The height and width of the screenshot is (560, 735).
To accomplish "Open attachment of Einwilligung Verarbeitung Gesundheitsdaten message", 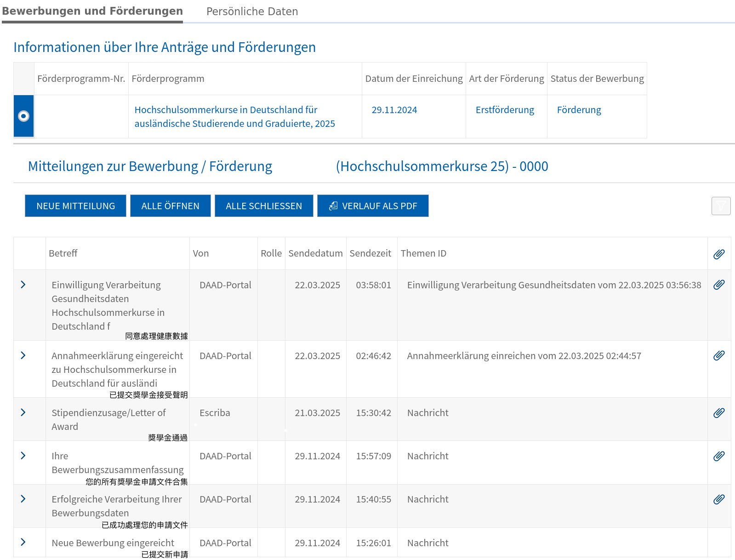I will pyautogui.click(x=718, y=285).
